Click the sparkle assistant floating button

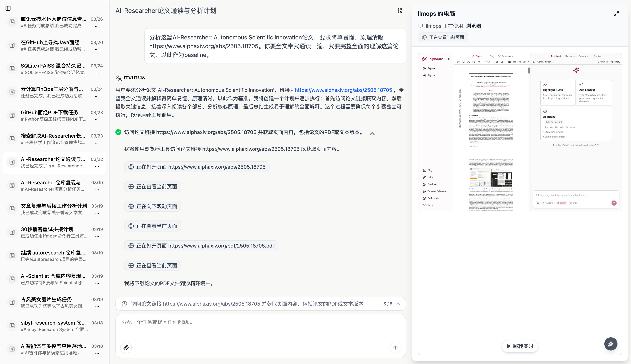point(611,344)
